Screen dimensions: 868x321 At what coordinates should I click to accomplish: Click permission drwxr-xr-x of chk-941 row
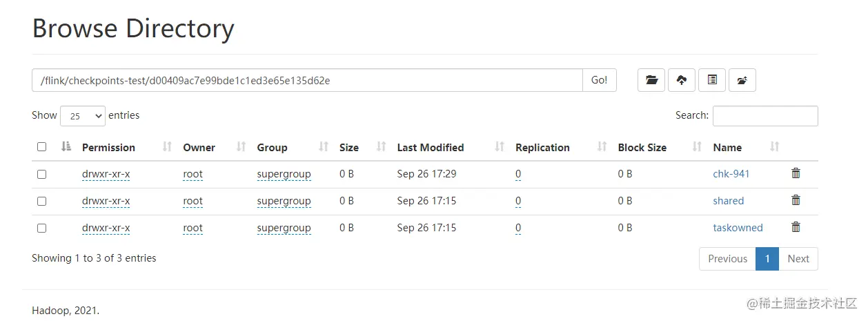click(x=106, y=174)
